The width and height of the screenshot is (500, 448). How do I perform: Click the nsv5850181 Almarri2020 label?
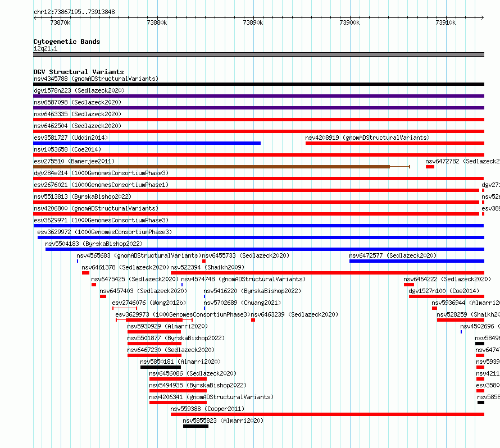180,362
